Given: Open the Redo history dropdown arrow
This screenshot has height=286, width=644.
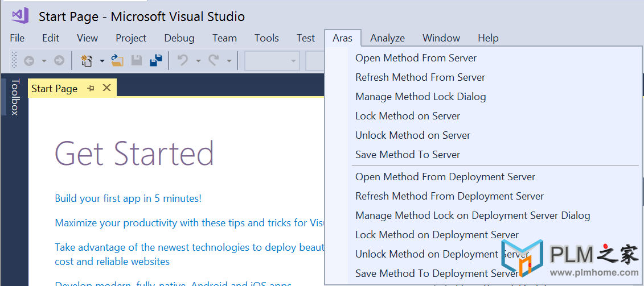Looking at the screenshot, I should pos(229,61).
